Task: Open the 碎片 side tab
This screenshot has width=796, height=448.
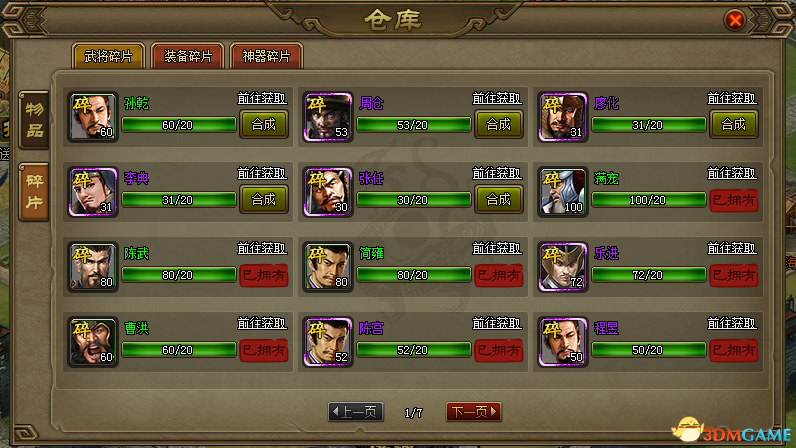Action: 34,192
